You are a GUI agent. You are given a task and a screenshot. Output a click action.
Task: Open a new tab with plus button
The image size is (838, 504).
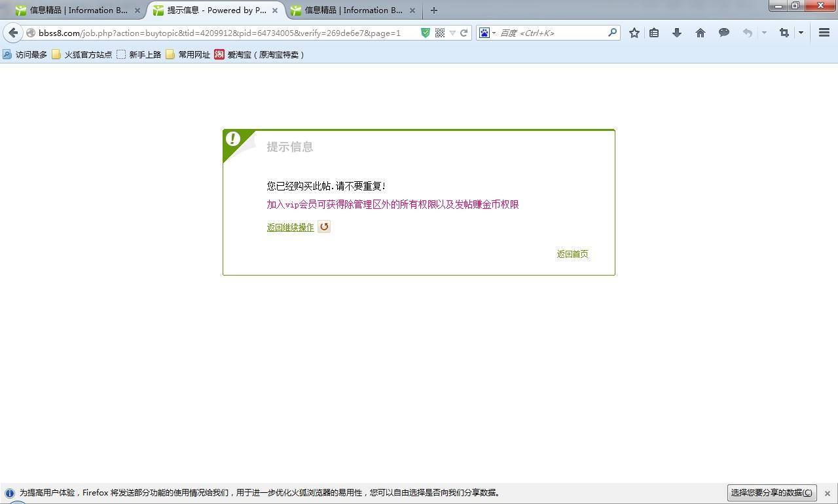click(433, 10)
